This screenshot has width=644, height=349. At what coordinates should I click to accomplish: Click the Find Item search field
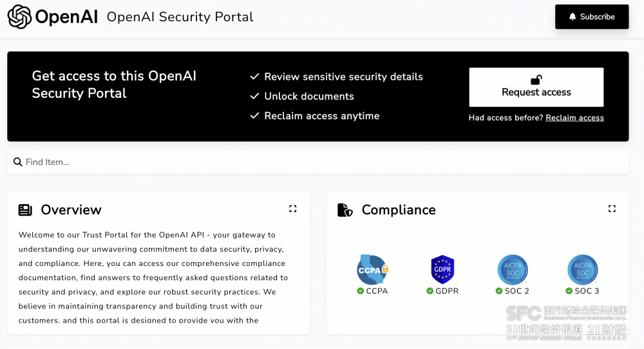click(x=322, y=162)
